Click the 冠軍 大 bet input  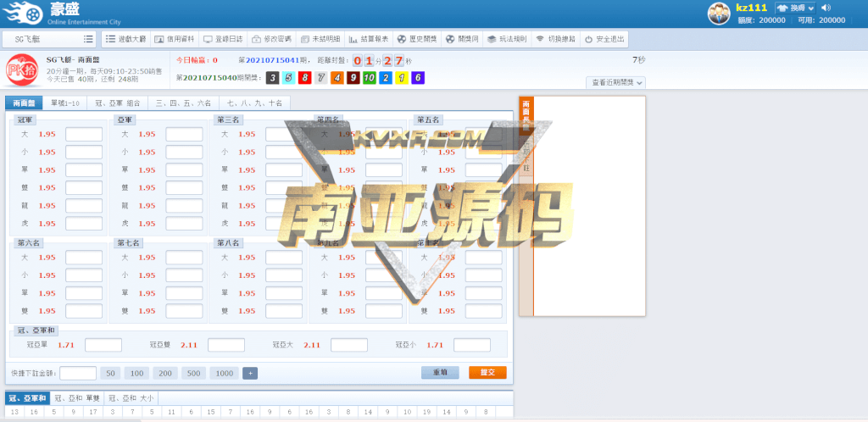(84, 135)
